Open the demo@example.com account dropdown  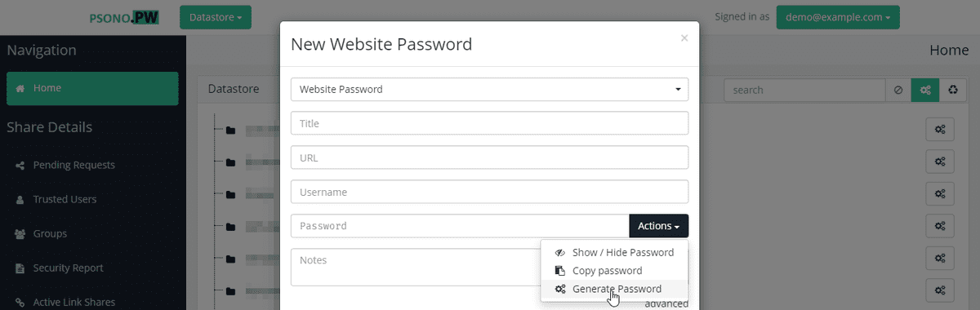[839, 17]
